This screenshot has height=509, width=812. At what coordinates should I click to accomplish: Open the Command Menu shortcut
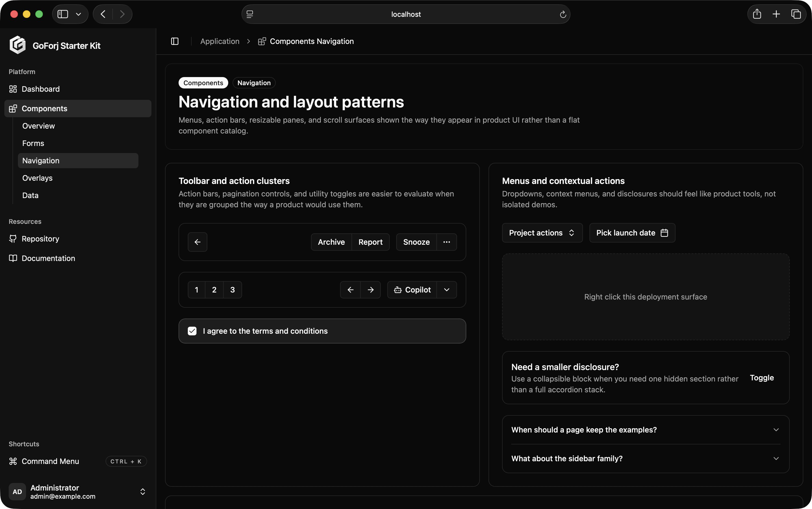(78, 461)
